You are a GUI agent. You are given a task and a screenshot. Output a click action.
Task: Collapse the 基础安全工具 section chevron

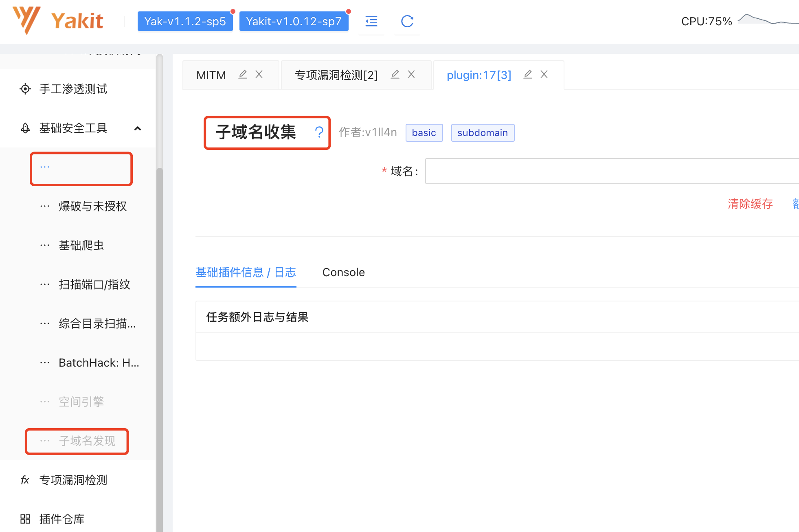[138, 128]
